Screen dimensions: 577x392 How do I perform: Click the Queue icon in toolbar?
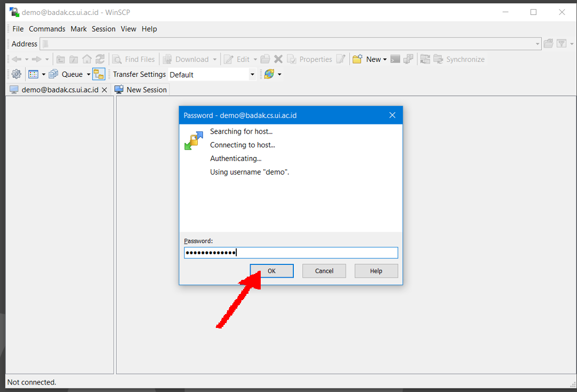click(x=53, y=74)
